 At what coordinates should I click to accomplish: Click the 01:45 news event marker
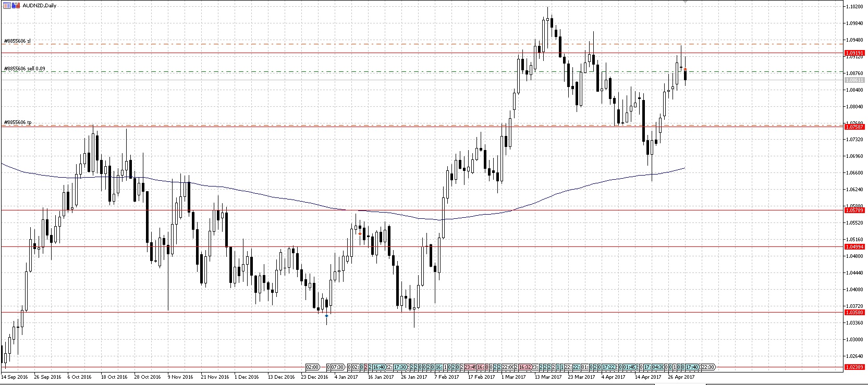[629, 367]
